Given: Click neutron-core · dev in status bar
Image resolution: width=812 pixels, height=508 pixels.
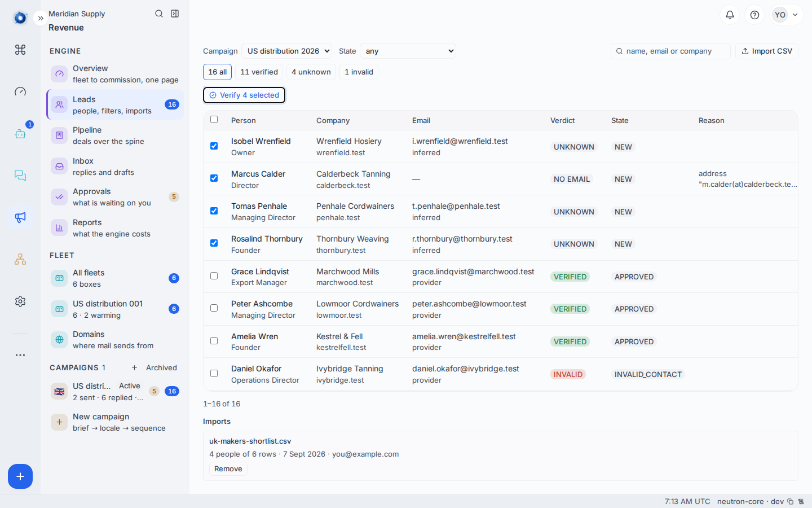Looking at the screenshot, I should coord(750,501).
